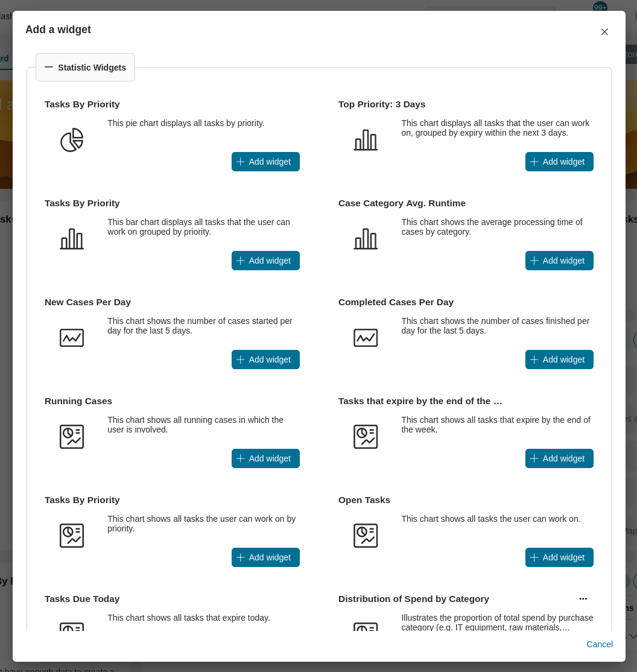This screenshot has width=637, height=672.
Task: Click the Tasks Due Today heading
Action: (82, 599)
